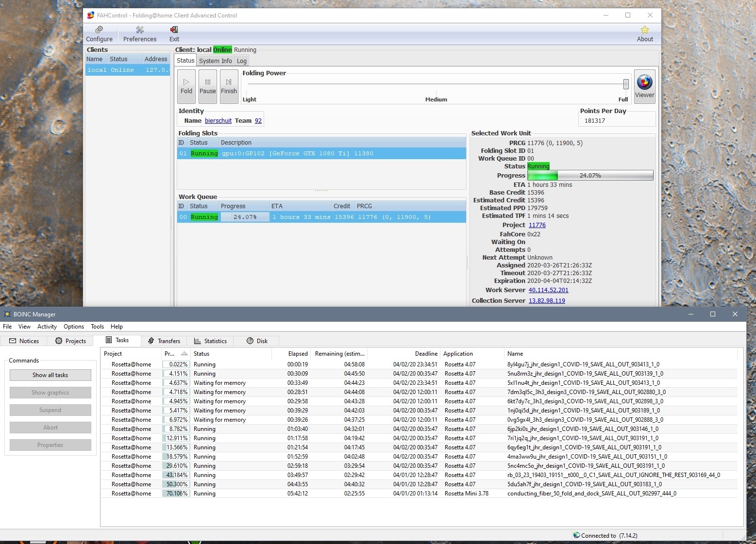Screen dimensions: 756x544
Task: Click the Credit column header in Work Queue
Action: pos(343,206)
